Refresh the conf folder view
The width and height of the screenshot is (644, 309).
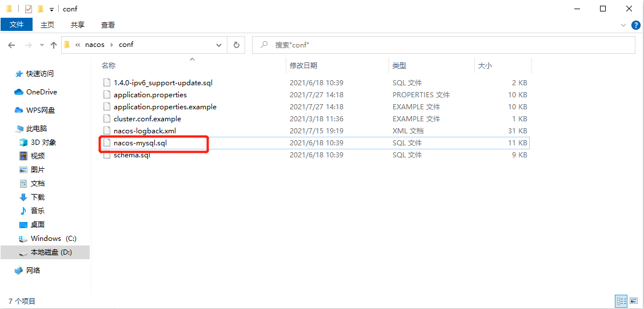click(x=236, y=45)
